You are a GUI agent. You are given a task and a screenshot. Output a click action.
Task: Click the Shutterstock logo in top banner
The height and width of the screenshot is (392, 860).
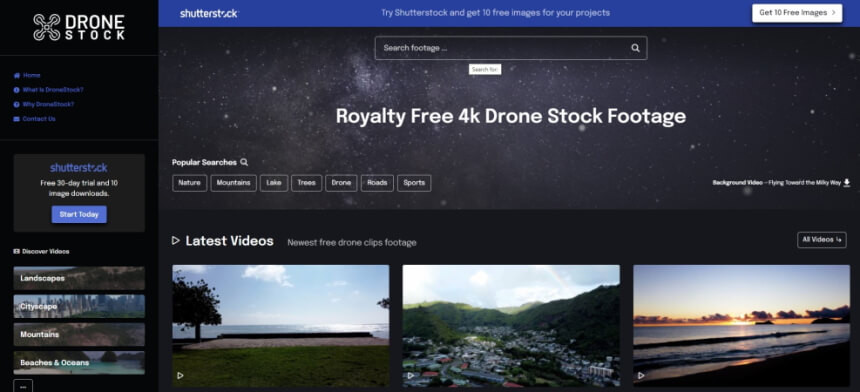click(209, 13)
